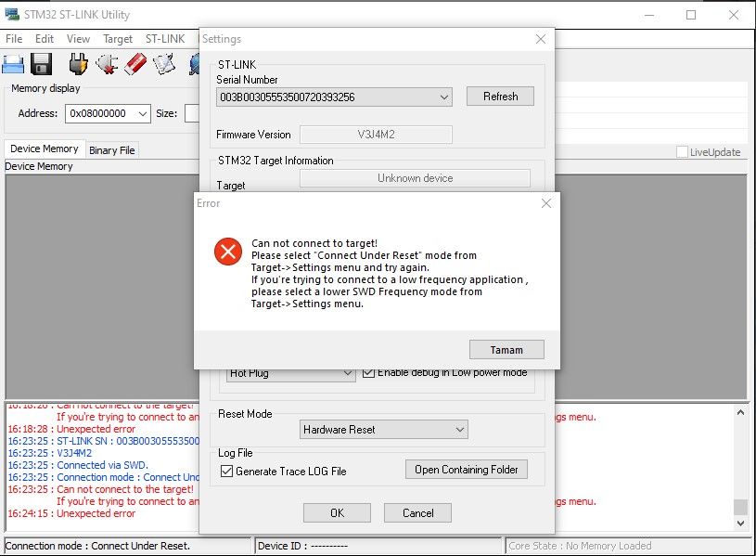Click log line '16:24:15 : Unexpected error'
The width and height of the screenshot is (756, 556).
pos(71,513)
